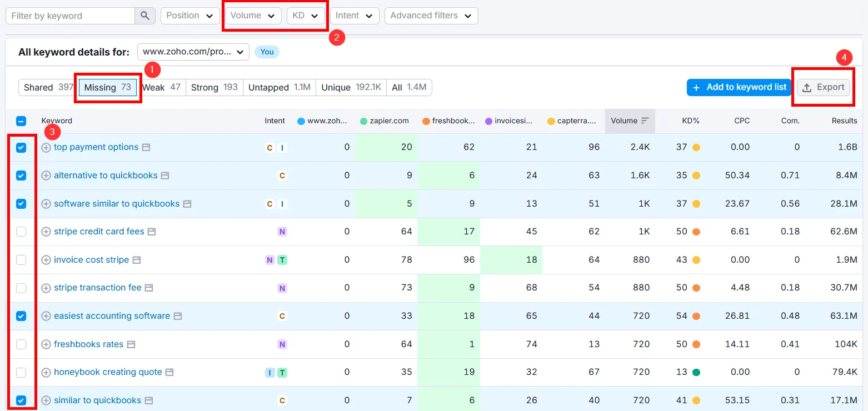Expand details for 'alternative to quickbooks' plus icon
This screenshot has height=411, width=868.
(x=46, y=176)
